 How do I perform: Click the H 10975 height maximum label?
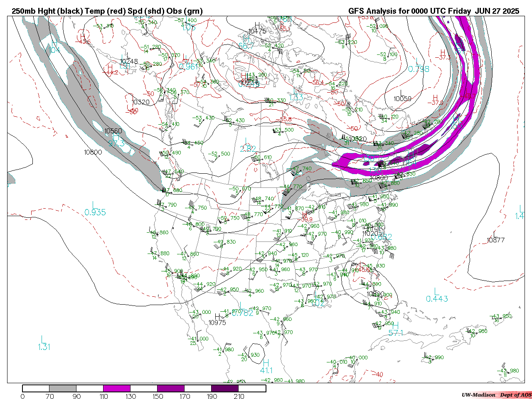click(x=217, y=320)
